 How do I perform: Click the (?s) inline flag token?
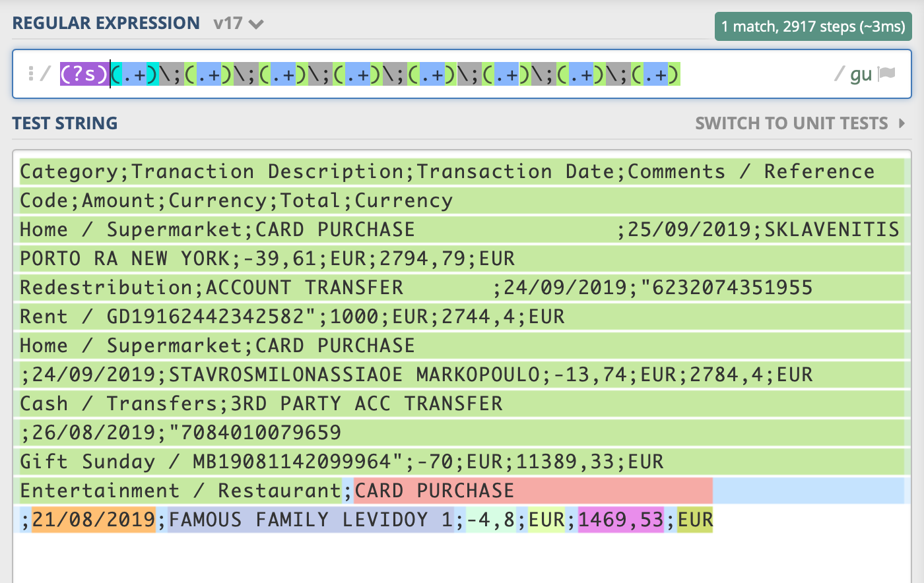pyautogui.click(x=84, y=74)
